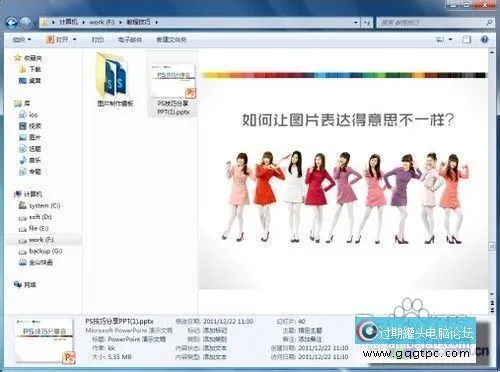Click the magnifier icon in the search box
This screenshot has width=500, height=372.
click(489, 22)
